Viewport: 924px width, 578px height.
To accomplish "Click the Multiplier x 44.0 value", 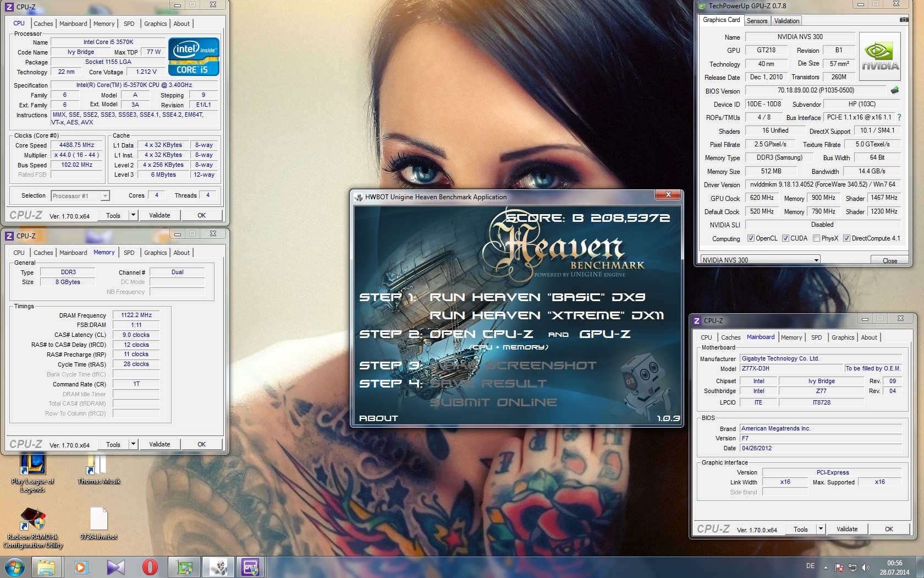I will 77,155.
